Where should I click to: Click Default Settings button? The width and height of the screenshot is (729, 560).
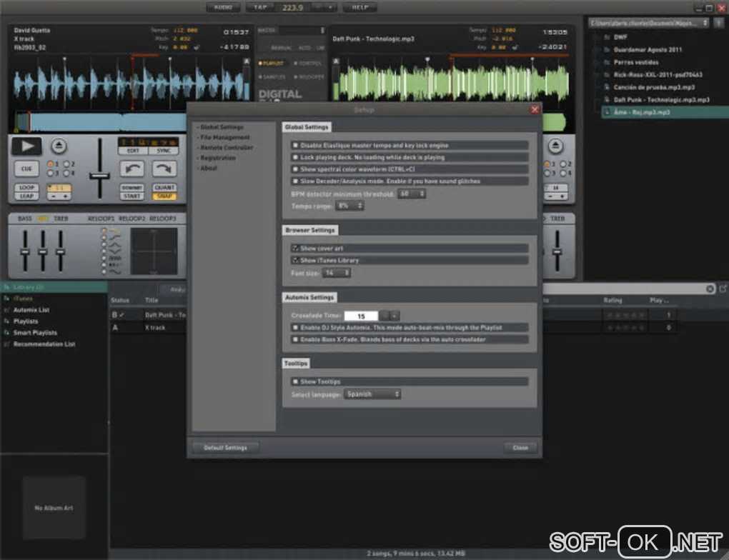tap(225, 448)
